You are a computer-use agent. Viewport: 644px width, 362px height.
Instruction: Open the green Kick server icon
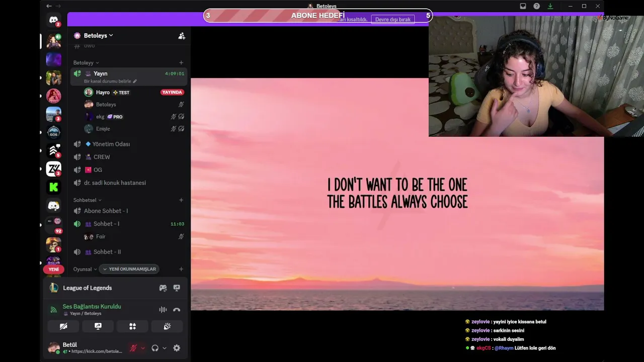(x=54, y=188)
